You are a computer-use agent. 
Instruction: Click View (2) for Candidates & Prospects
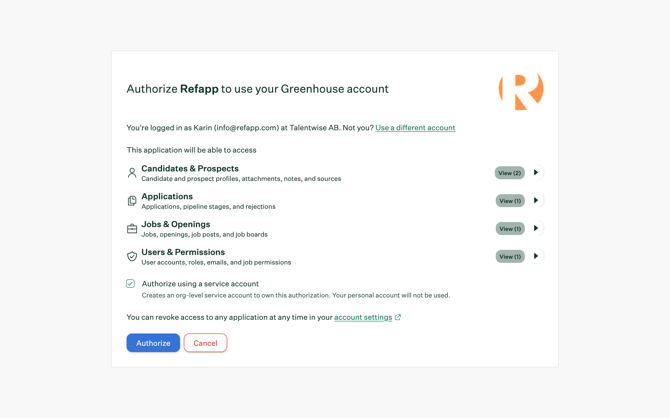[510, 173]
